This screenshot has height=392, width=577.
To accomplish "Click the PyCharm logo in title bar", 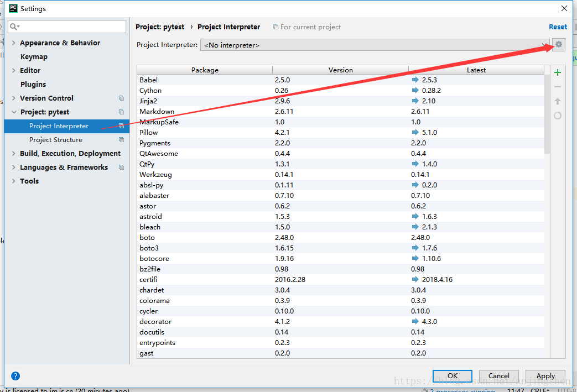I will [x=13, y=8].
